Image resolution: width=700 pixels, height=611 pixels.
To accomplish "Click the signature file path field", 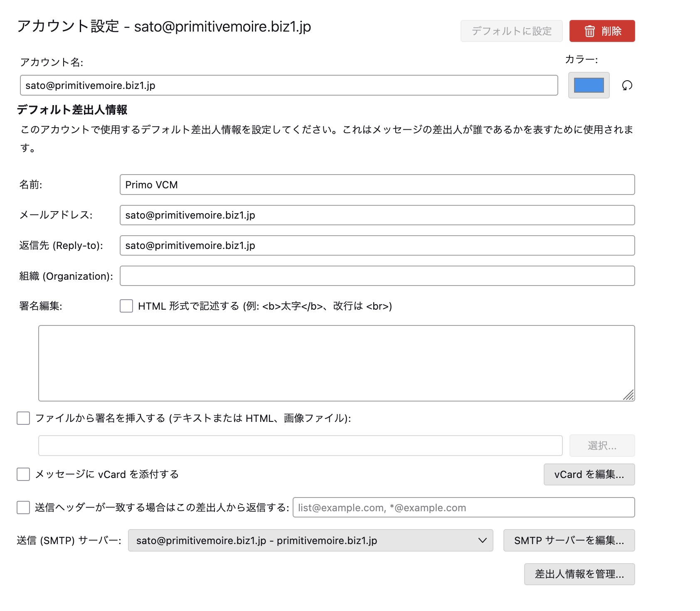I will tap(300, 446).
